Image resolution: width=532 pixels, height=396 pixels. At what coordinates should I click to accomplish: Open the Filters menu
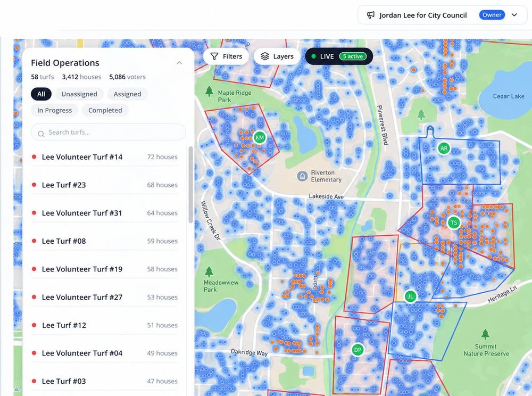pos(226,56)
